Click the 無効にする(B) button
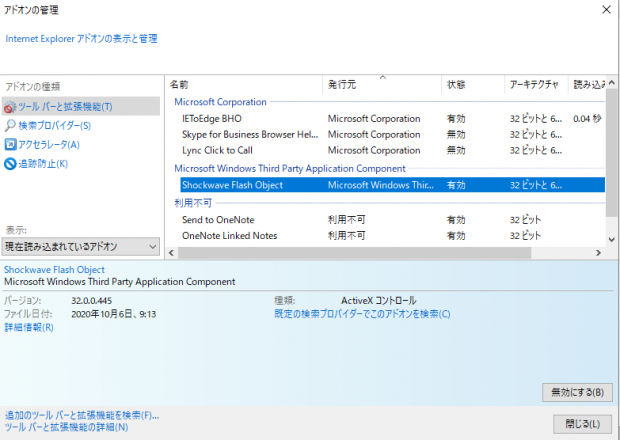This screenshot has width=620, height=440. (x=577, y=392)
